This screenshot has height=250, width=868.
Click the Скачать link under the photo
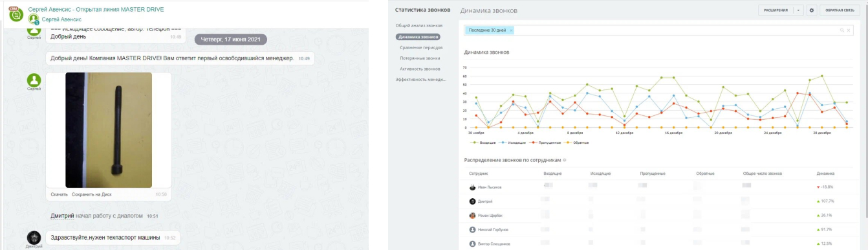pyautogui.click(x=59, y=194)
